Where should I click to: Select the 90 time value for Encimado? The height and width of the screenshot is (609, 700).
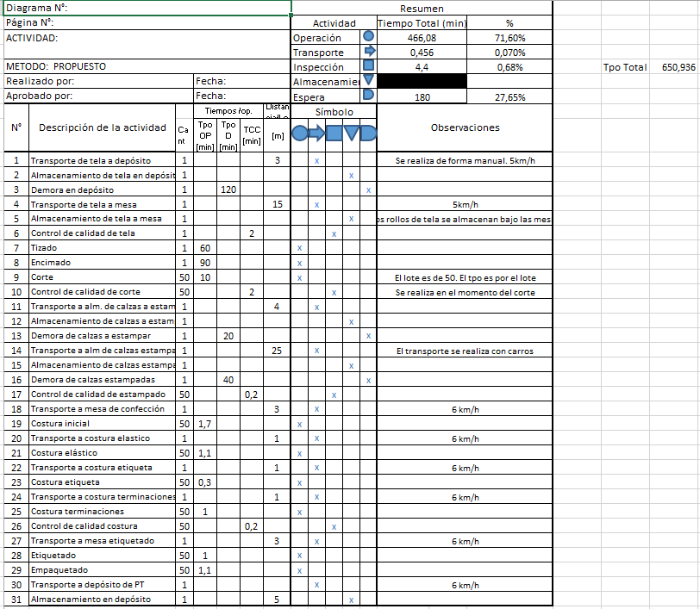[x=205, y=263]
